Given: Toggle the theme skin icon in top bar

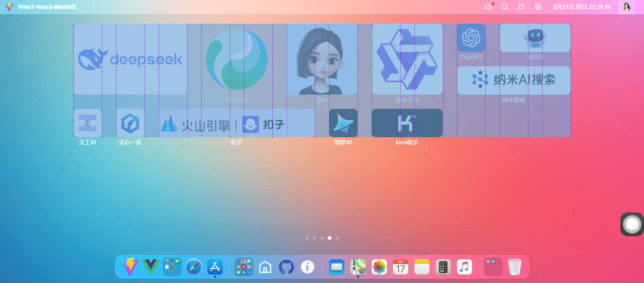Looking at the screenshot, I should [x=521, y=7].
